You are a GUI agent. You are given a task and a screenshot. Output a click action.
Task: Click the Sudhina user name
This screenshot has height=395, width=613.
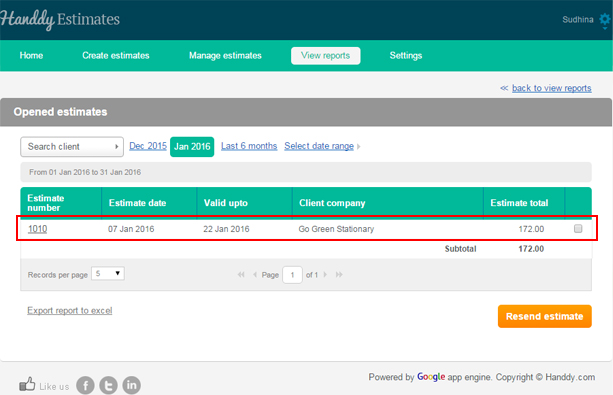(x=578, y=20)
